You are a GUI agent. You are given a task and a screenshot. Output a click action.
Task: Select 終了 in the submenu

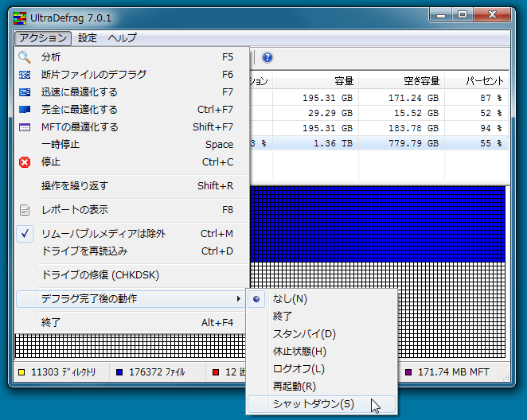point(322,317)
